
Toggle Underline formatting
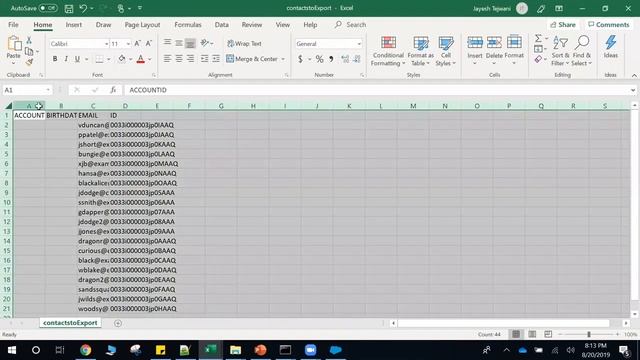pyautogui.click(x=77, y=59)
